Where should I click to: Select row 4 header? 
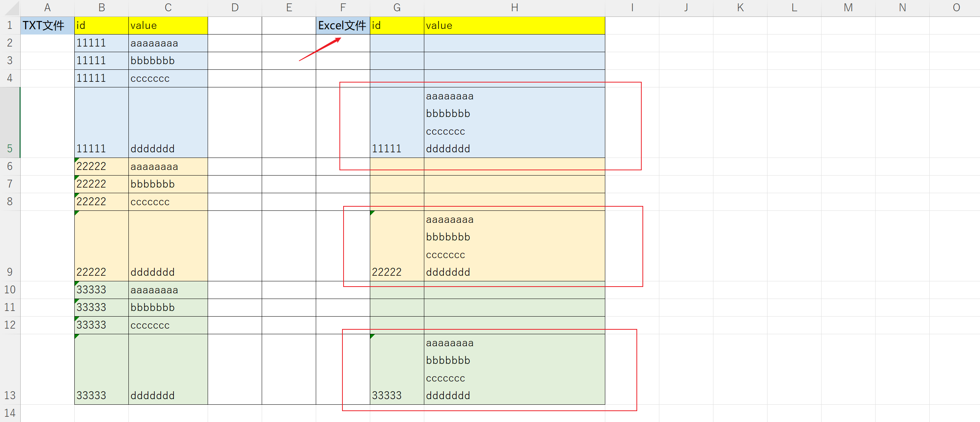point(10,78)
